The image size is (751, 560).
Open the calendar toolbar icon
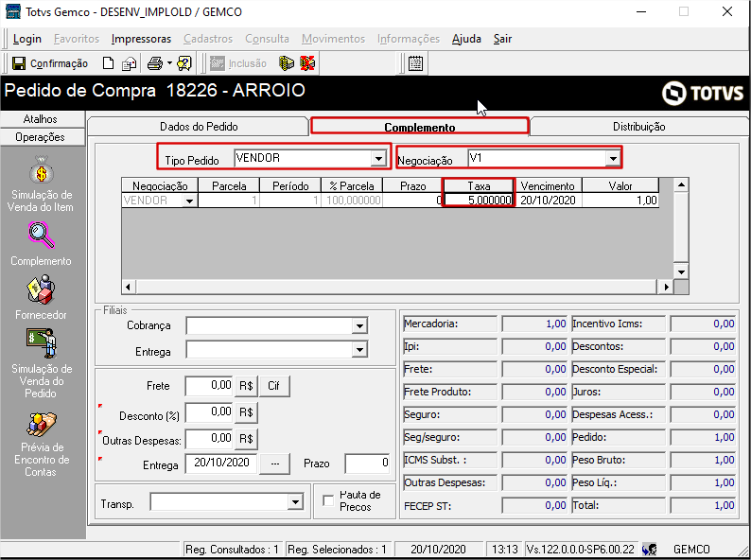pyautogui.click(x=416, y=63)
